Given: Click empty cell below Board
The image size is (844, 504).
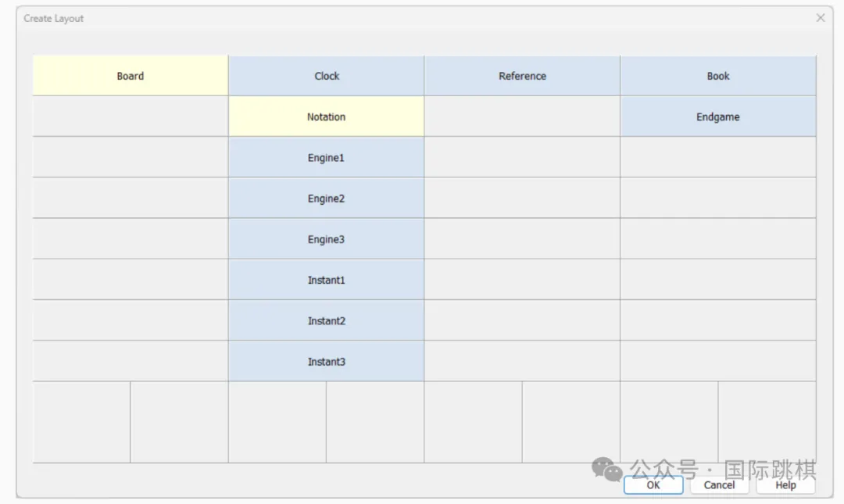Looking at the screenshot, I should 131,117.
